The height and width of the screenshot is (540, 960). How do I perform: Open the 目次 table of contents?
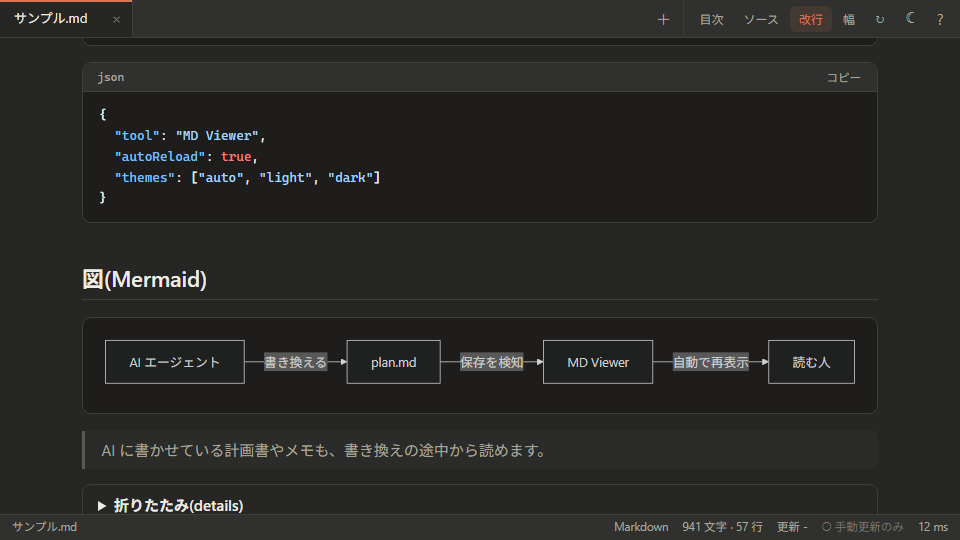tap(711, 20)
